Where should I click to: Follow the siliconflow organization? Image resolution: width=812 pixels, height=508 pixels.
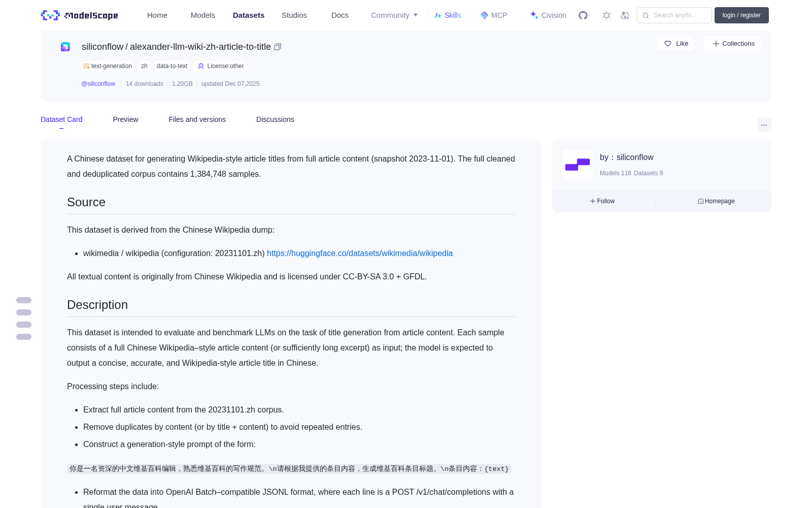tap(602, 201)
